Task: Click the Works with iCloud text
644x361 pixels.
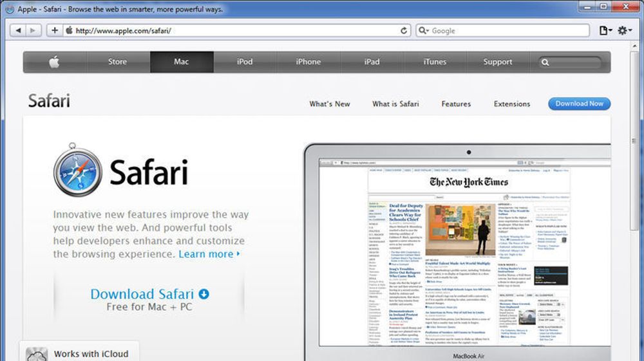Action: pyautogui.click(x=91, y=354)
